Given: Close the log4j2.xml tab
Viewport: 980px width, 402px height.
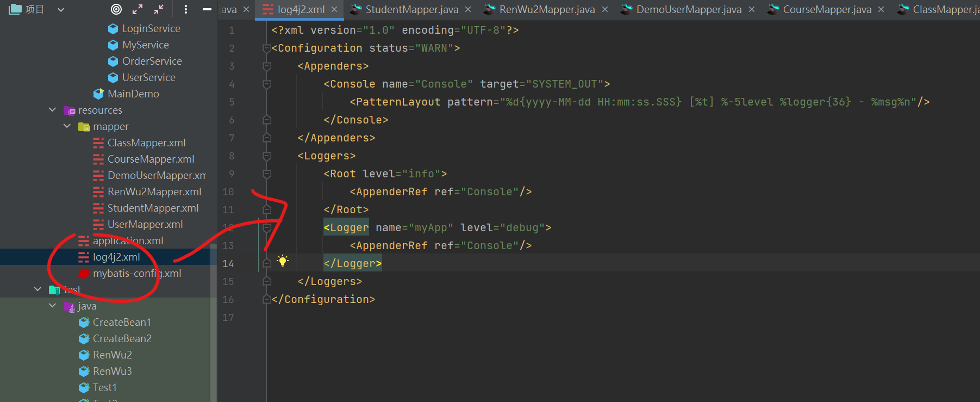Looking at the screenshot, I should 334,9.
